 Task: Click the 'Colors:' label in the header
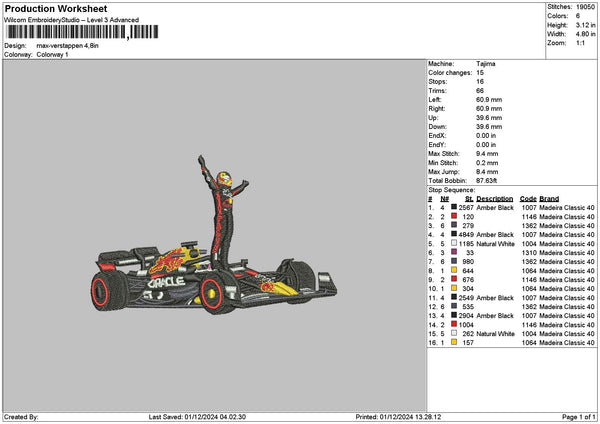click(558, 16)
